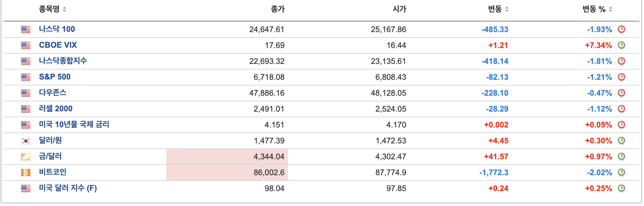The height and width of the screenshot is (206, 644).
Task: Click the Bitcoin icon beside 비트코인
Action: [x=26, y=173]
